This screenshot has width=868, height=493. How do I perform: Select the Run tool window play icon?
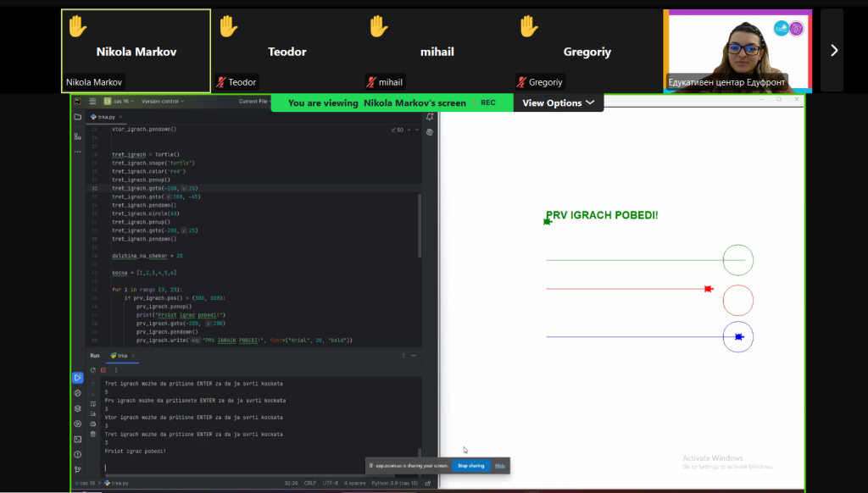pyautogui.click(x=78, y=378)
